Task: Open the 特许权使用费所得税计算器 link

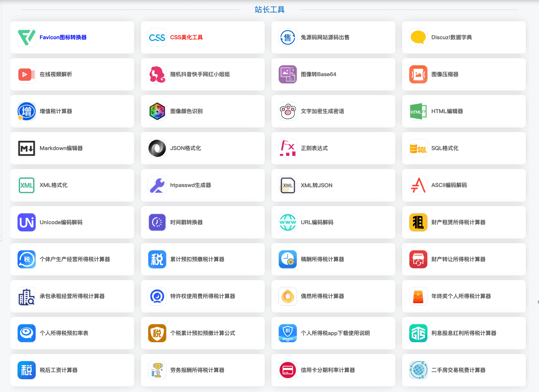Action: pyautogui.click(x=202, y=296)
